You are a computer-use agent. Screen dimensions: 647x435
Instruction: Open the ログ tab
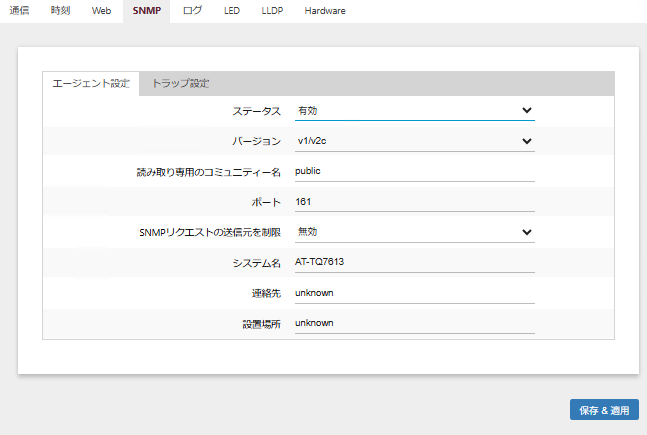point(192,11)
